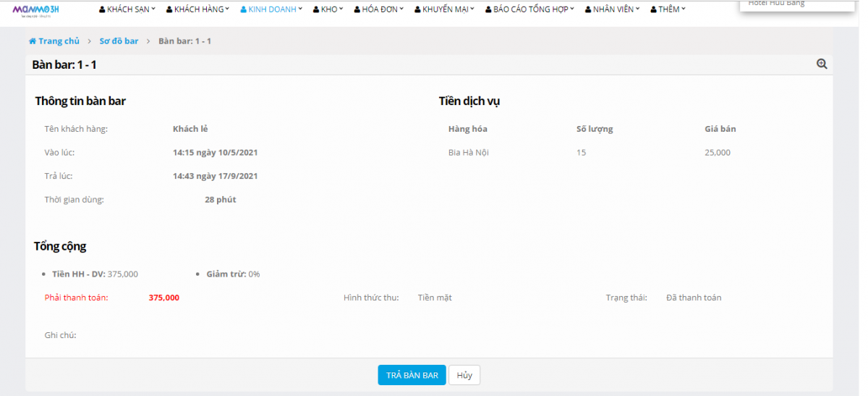Viewport: 868px width, 396px height.
Task: Click the person icon beside HÓA ĐƠN
Action: [357, 10]
